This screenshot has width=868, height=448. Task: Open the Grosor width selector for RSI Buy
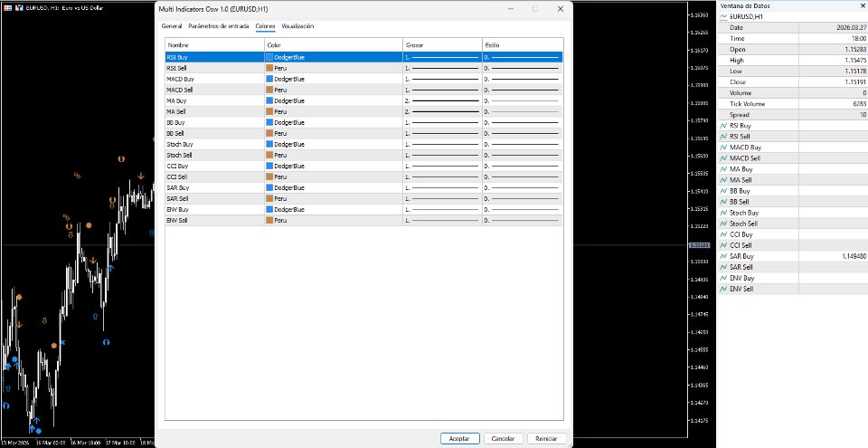[442, 57]
